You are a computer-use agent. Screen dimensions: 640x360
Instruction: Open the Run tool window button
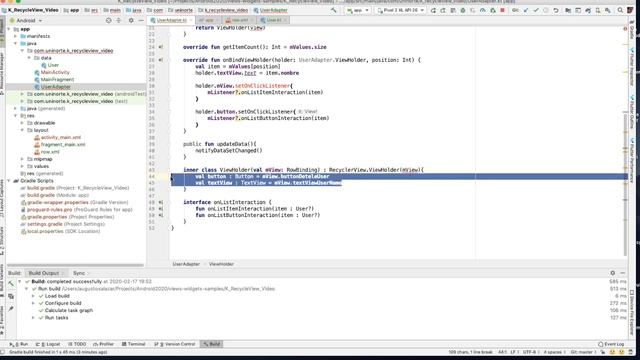pyautogui.click(x=19, y=344)
